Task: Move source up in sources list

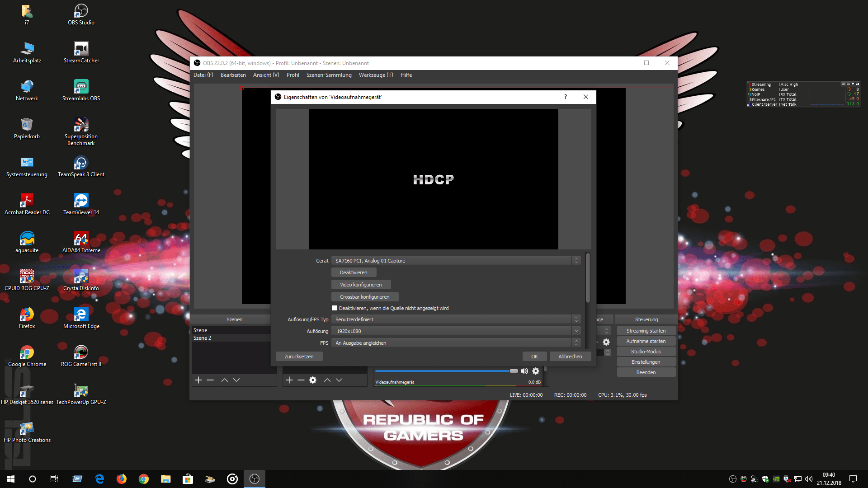Action: [x=327, y=380]
